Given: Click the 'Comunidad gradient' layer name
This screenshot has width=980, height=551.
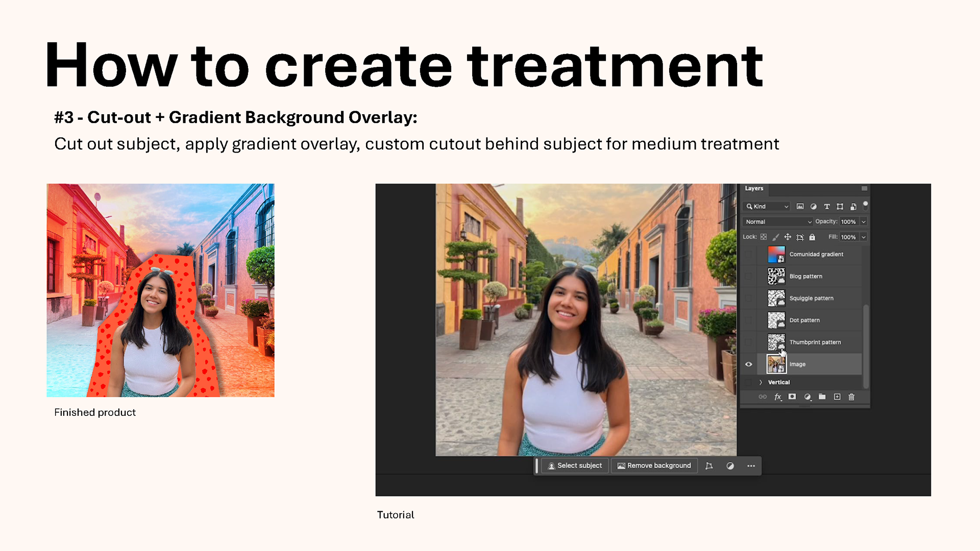Looking at the screenshot, I should (x=816, y=254).
